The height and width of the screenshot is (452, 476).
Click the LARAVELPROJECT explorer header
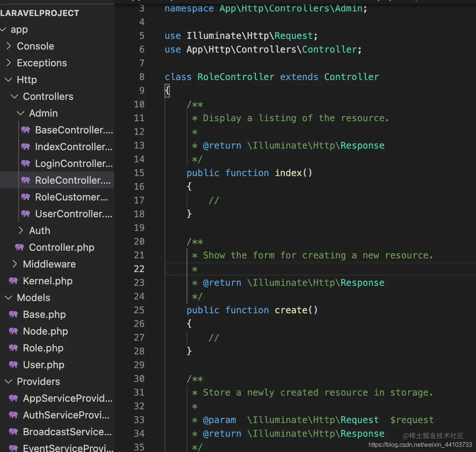pyautogui.click(x=40, y=13)
